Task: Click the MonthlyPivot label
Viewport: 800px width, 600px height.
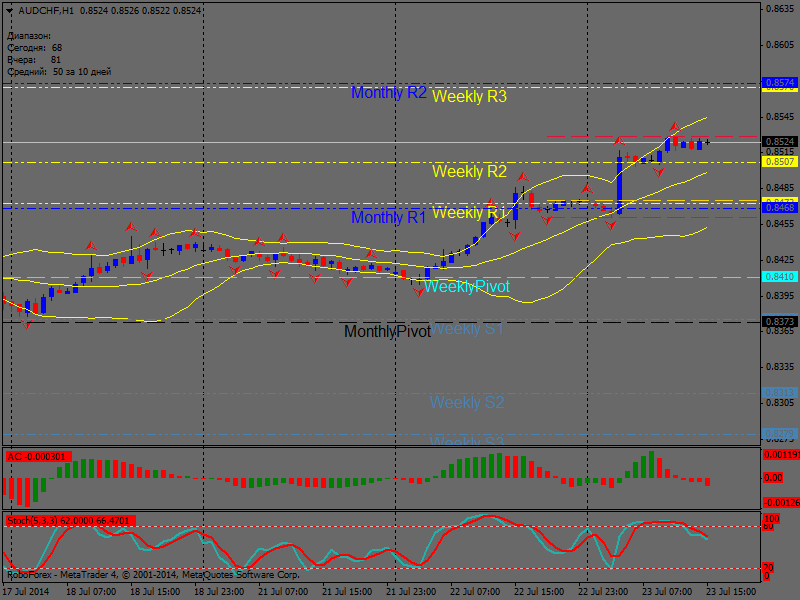Action: pos(387,331)
